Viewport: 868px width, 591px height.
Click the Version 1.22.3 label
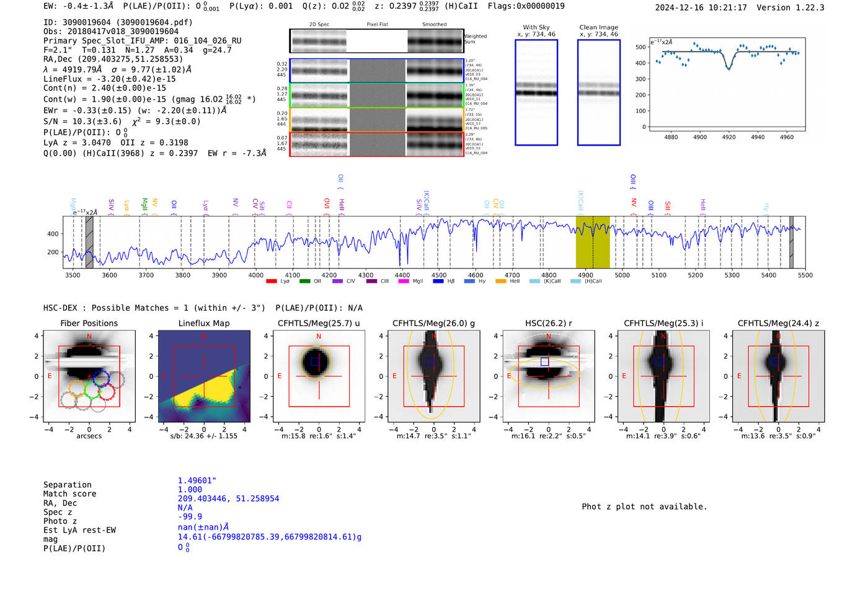tap(790, 7)
